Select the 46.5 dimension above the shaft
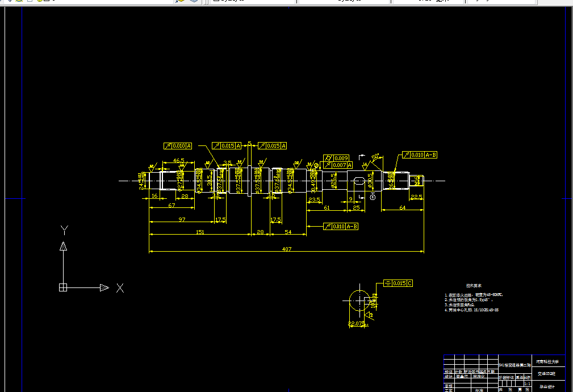This screenshot has width=573, height=392. pos(179,161)
